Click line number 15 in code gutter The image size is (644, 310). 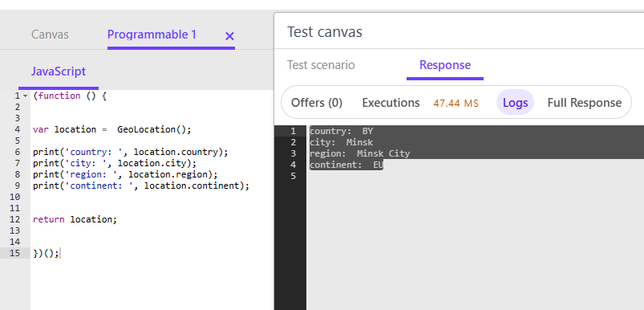click(14, 253)
